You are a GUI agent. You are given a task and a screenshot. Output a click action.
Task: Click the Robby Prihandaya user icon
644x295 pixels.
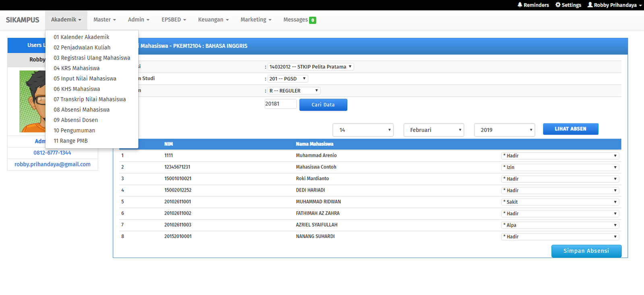point(590,5)
